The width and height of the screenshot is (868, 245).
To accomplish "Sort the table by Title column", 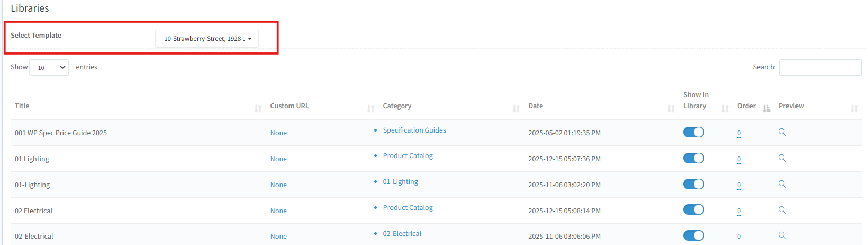I will [x=22, y=106].
